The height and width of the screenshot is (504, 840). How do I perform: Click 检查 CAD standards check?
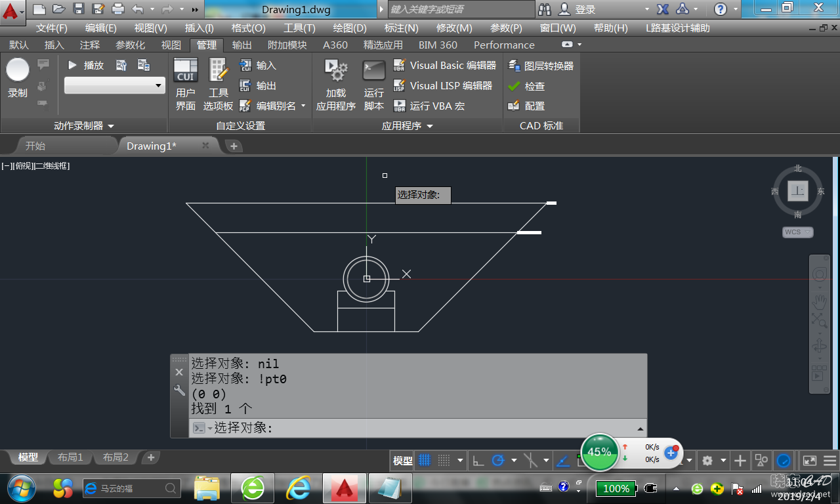pyautogui.click(x=526, y=86)
